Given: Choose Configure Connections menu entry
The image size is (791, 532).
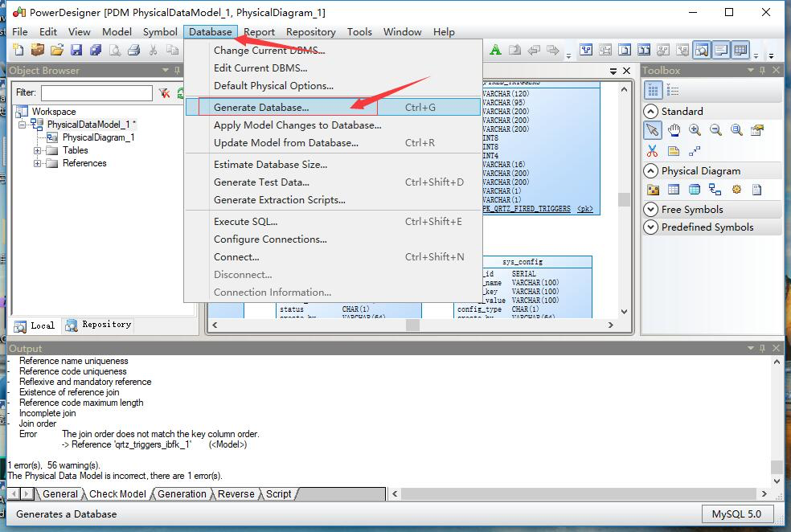Looking at the screenshot, I should click(333, 239).
